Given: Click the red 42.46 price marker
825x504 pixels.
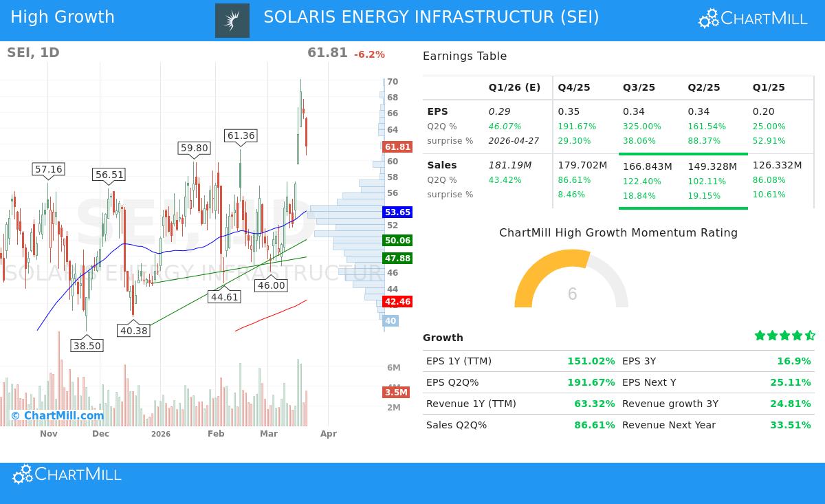Looking at the screenshot, I should [397, 301].
